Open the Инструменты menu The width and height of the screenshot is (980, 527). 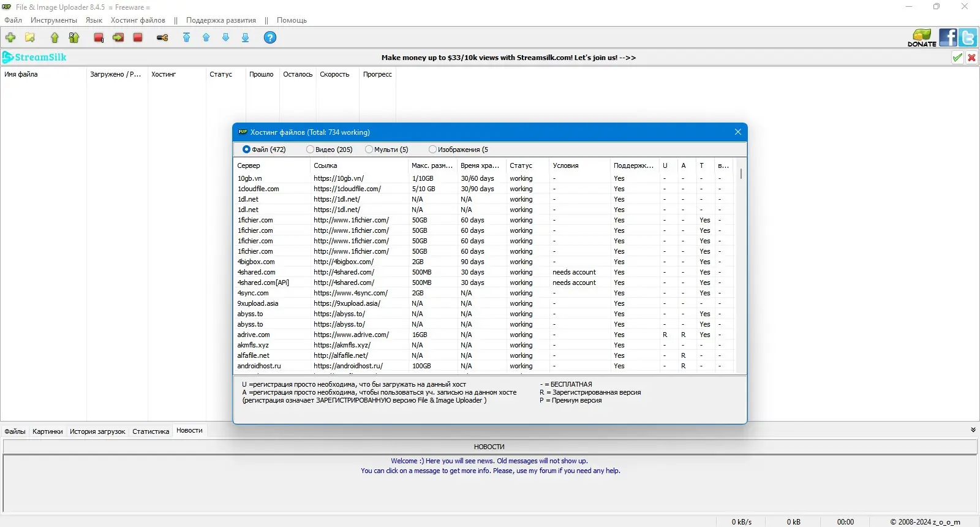(x=54, y=20)
